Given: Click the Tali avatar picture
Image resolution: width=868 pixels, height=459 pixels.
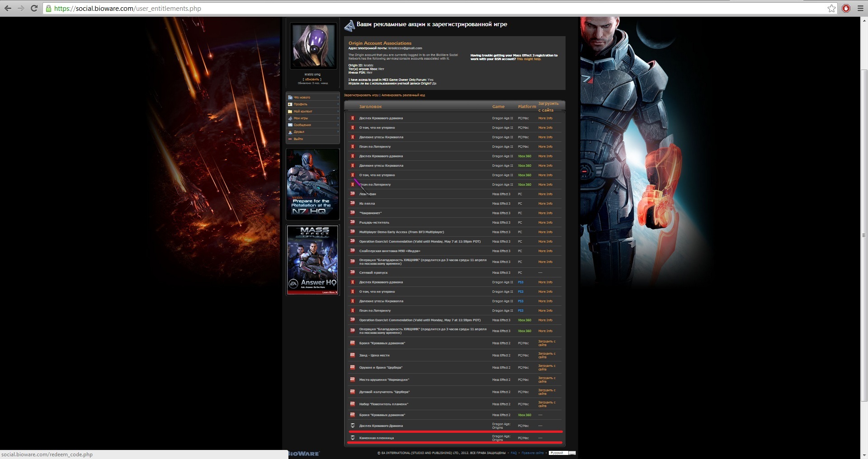Looking at the screenshot, I should [x=313, y=46].
